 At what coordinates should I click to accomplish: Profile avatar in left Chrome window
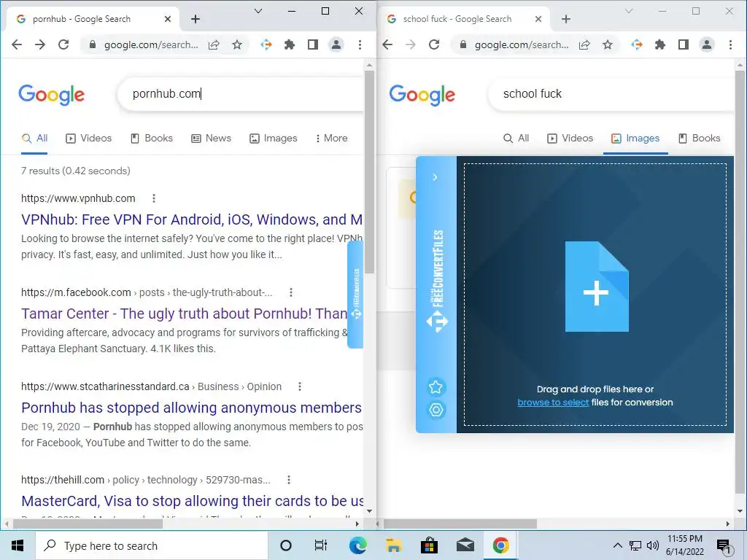point(336,44)
